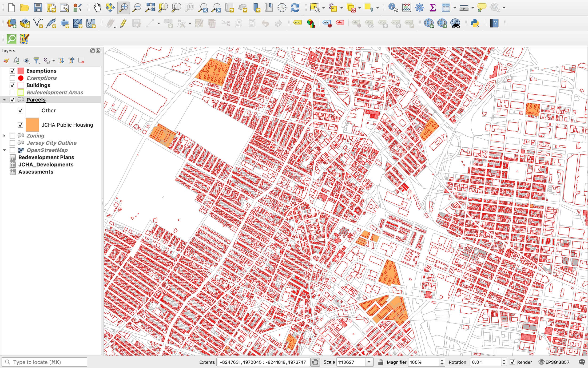
Task: Collapse the Parcels layer group
Action: click(x=4, y=100)
